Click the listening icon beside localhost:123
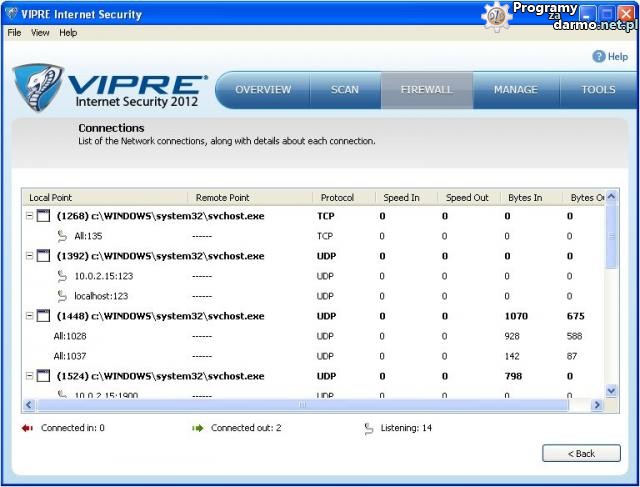 pyautogui.click(x=62, y=296)
